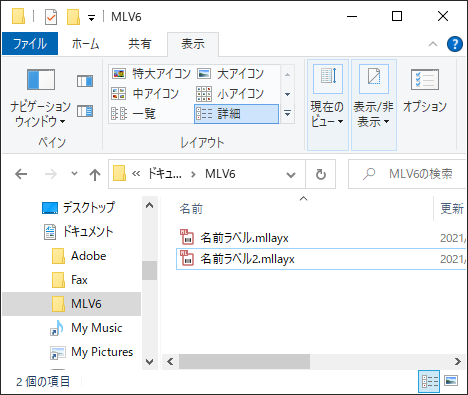Click the 名前ラベル2.mllayx file icon

(x=187, y=258)
